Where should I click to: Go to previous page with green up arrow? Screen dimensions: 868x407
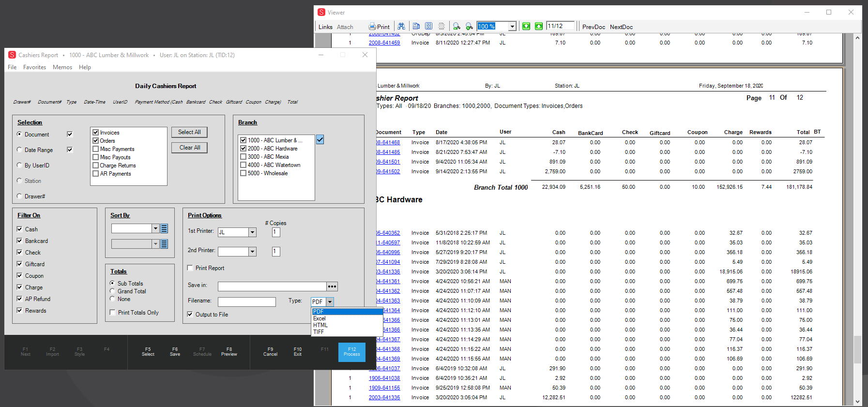coord(526,26)
